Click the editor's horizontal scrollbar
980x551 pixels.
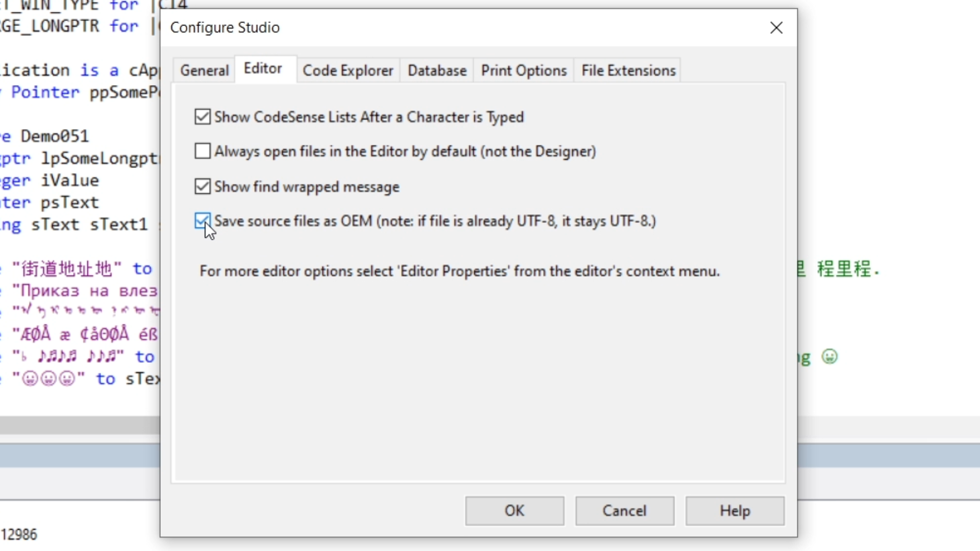coord(77,425)
